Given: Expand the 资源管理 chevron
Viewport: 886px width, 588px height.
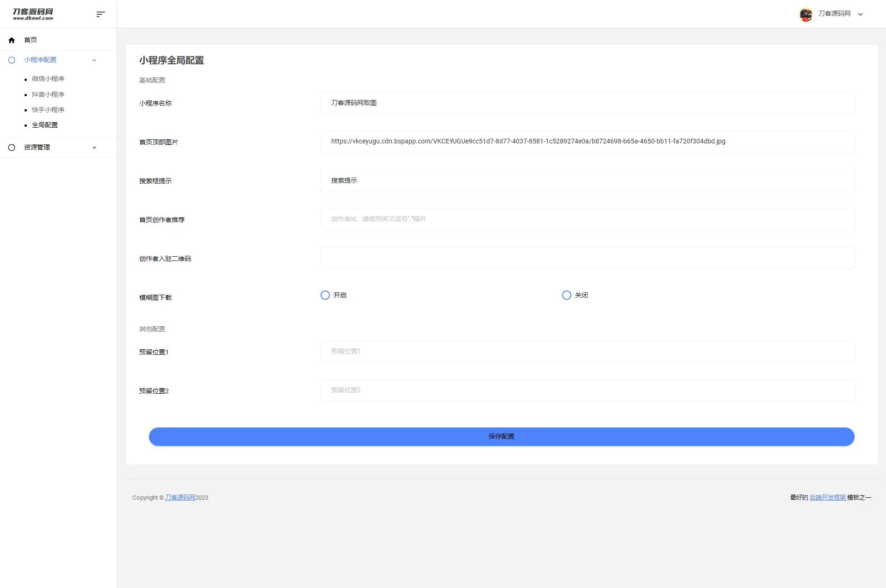Looking at the screenshot, I should coord(94,148).
